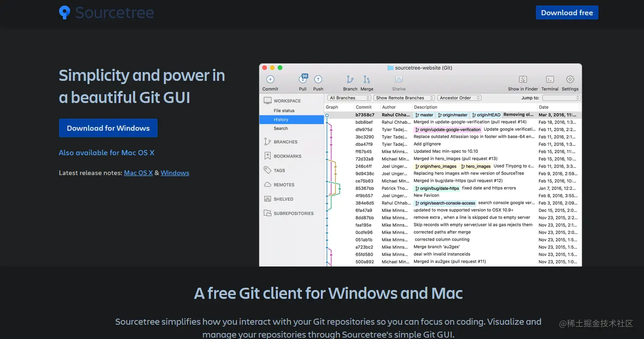The image size is (644, 339).
Task: Click the origin/hero_images label
Action: [x=436, y=166]
